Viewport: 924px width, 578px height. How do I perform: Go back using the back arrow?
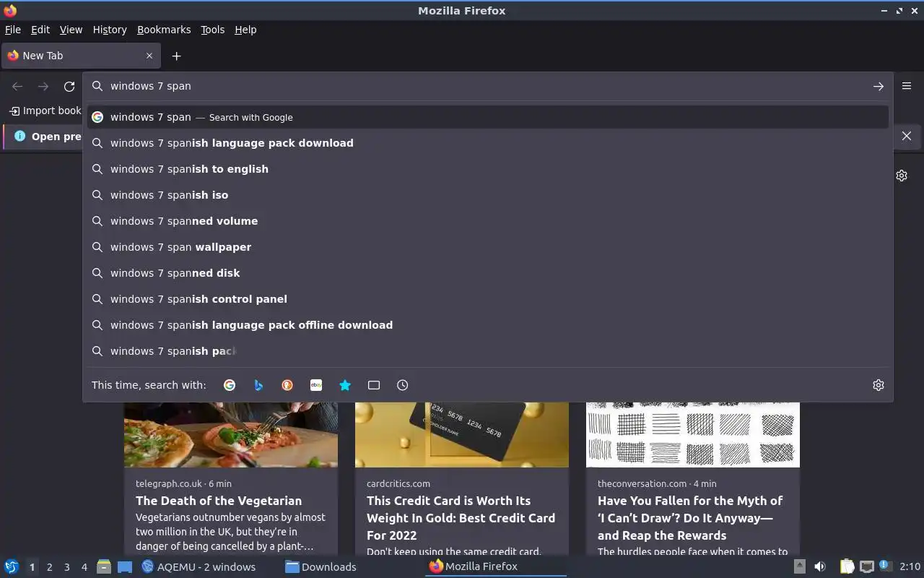pyautogui.click(x=17, y=87)
